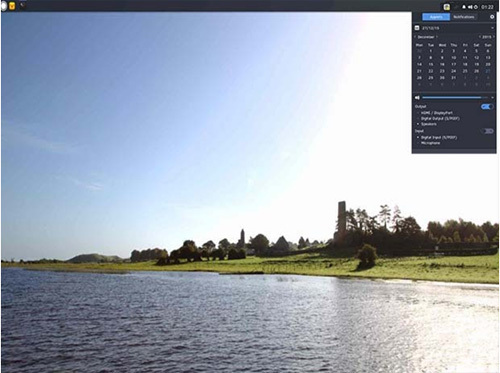Select December 31 in the calendar
This screenshot has width=500, height=373.
tap(453, 78)
